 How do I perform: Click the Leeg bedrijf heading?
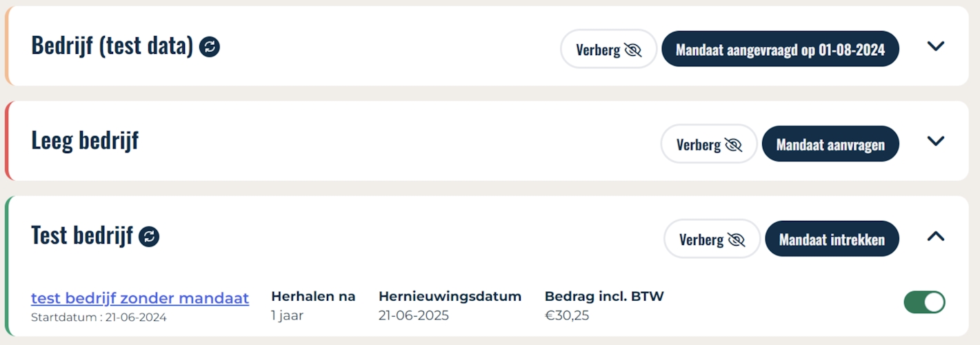[x=85, y=140]
